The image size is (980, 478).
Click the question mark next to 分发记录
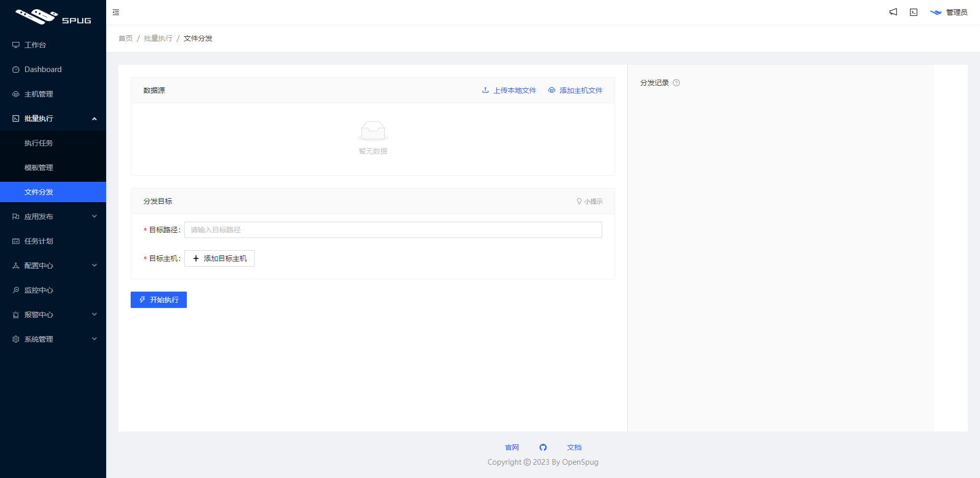tap(676, 83)
